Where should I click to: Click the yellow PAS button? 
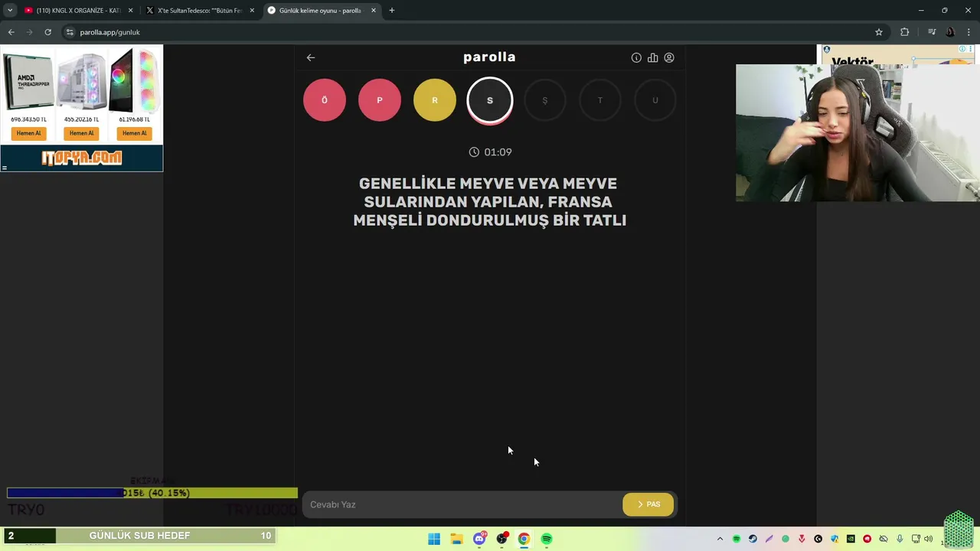648,504
